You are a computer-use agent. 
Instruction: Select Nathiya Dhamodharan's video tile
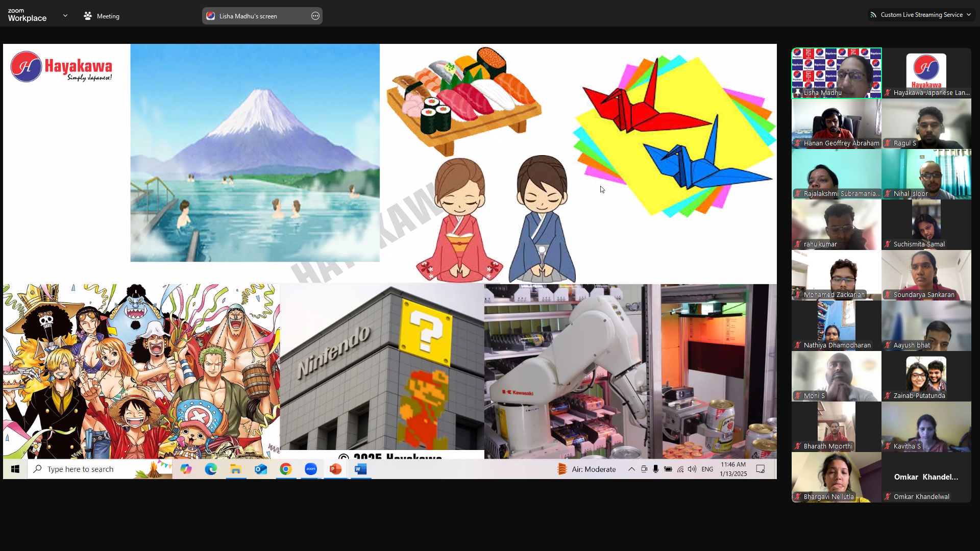(837, 325)
